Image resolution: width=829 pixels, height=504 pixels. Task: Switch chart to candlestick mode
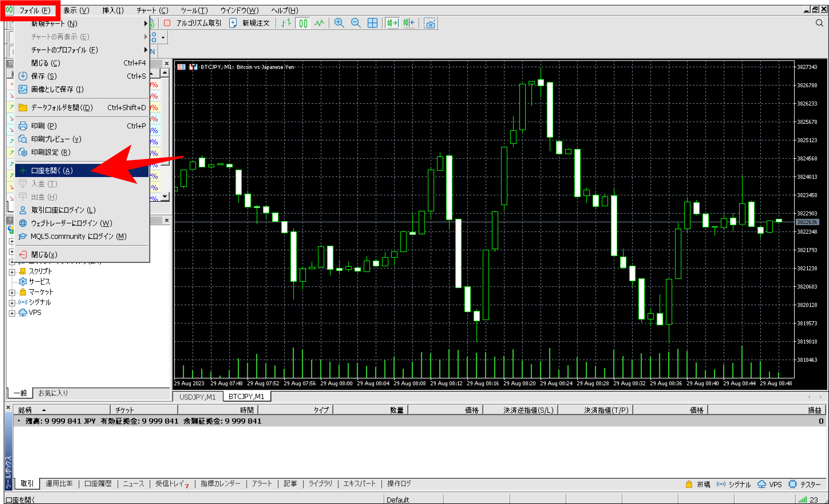pos(303,23)
